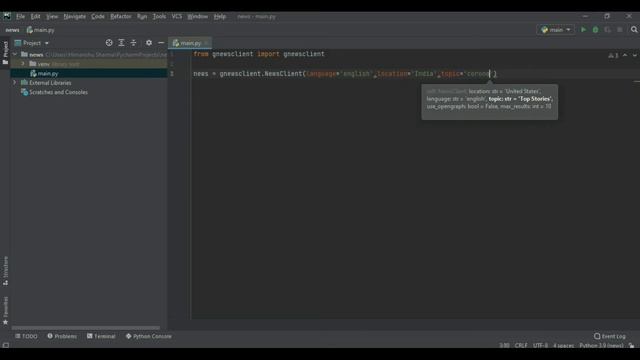Click CRLF line separator in status bar
Image resolution: width=640 pixels, height=360 pixels.
[x=521, y=345]
